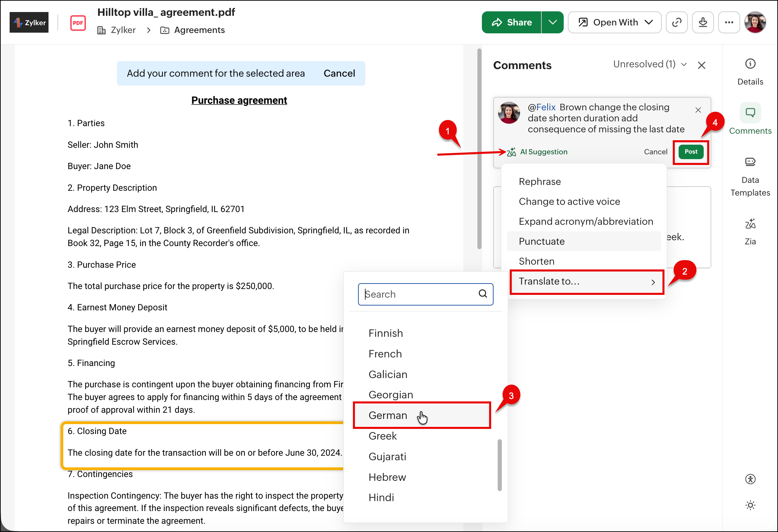The width and height of the screenshot is (778, 532).
Task: Cancel the selected area comment banner
Action: (339, 74)
